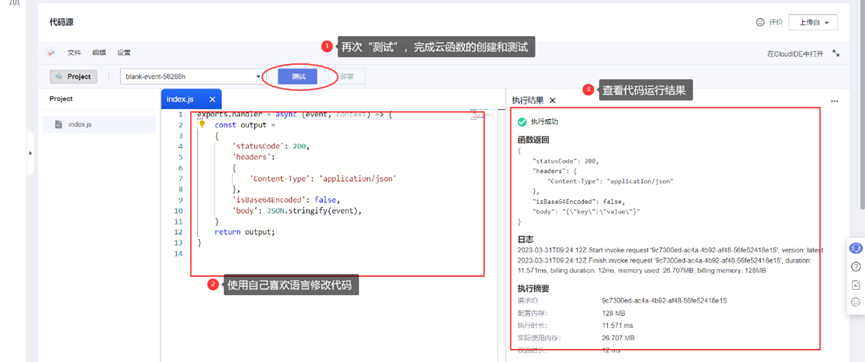Click the 评价 link
This screenshot has width=865, height=362.
pyautogui.click(x=776, y=22)
